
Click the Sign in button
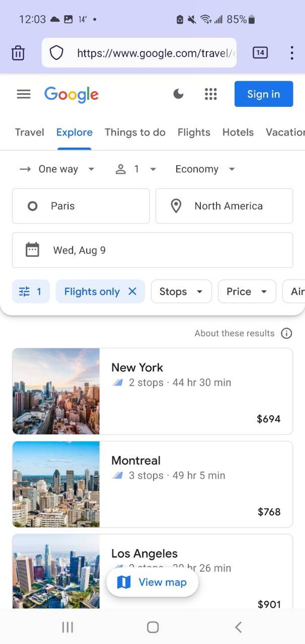click(x=263, y=94)
